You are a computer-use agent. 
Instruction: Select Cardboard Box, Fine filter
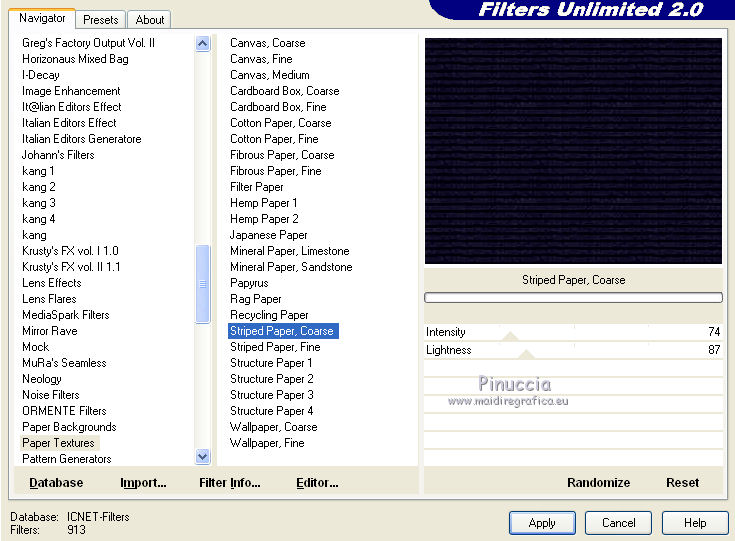pos(278,107)
